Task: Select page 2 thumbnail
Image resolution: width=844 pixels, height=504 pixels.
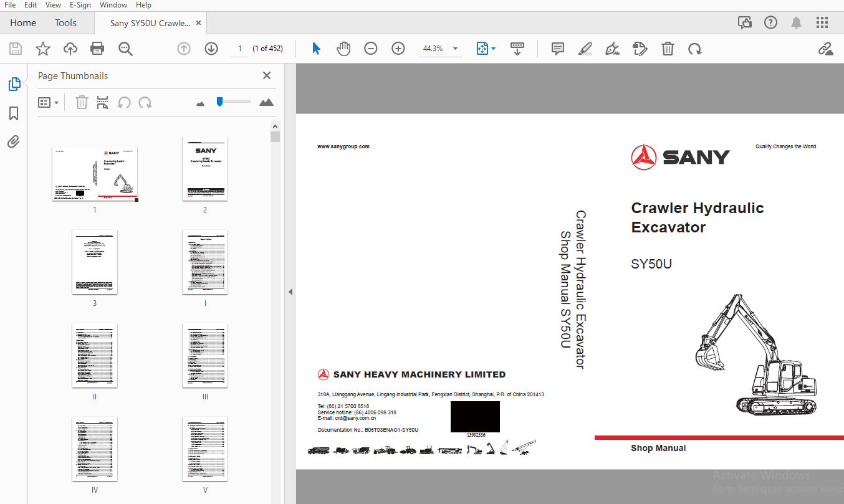Action: click(x=205, y=169)
